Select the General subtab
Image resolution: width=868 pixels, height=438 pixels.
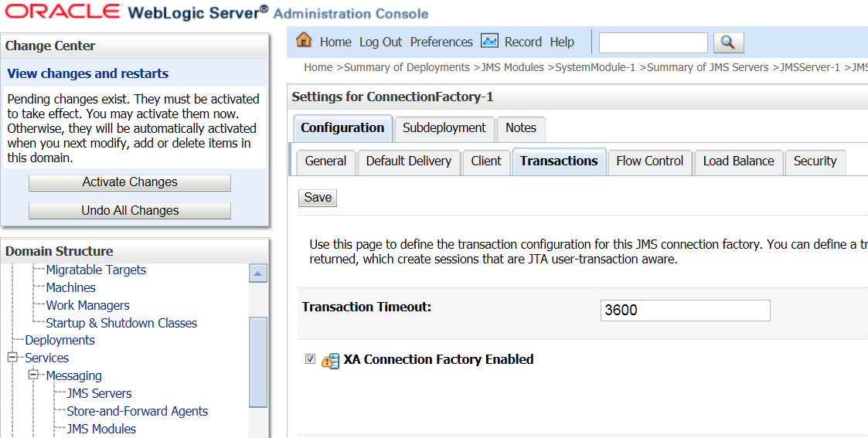point(325,161)
